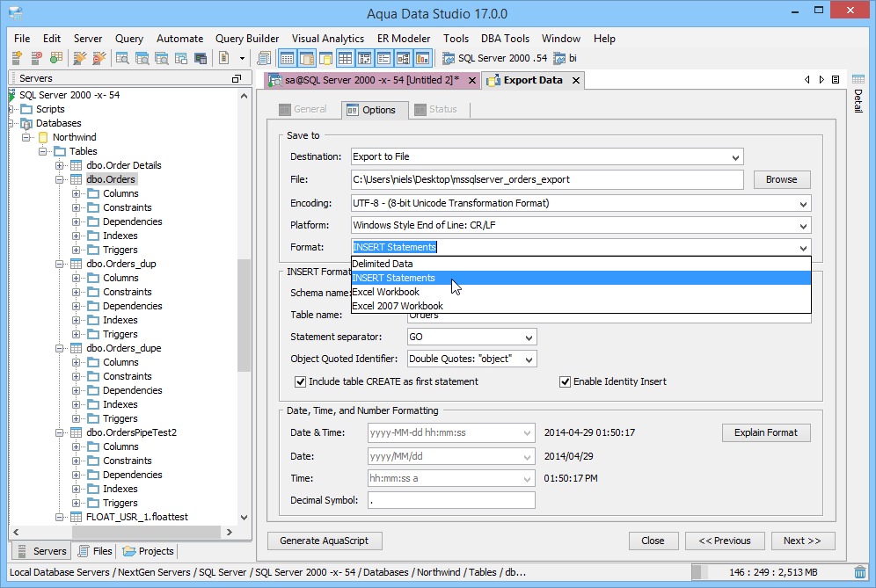The width and height of the screenshot is (876, 588).
Task: Click the Browse button
Action: [x=782, y=179]
